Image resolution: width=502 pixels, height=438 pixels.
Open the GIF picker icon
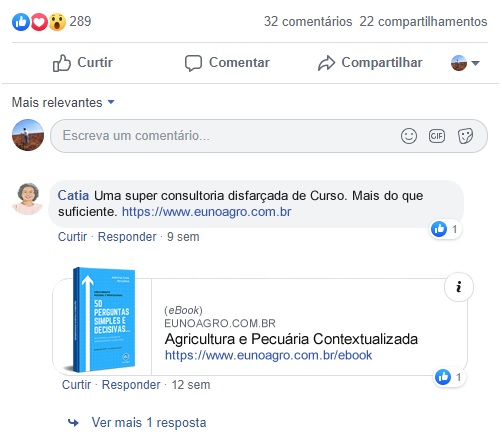click(x=437, y=136)
